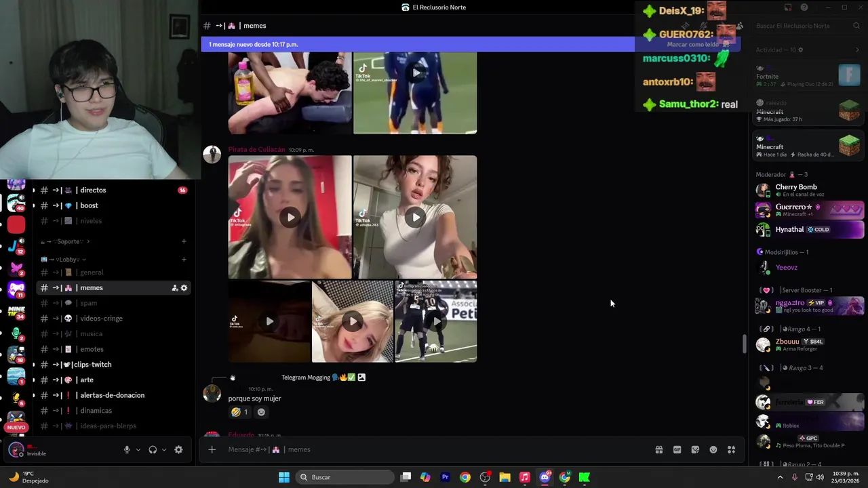
Task: Click create invite icon for memes channel
Action: tap(174, 288)
